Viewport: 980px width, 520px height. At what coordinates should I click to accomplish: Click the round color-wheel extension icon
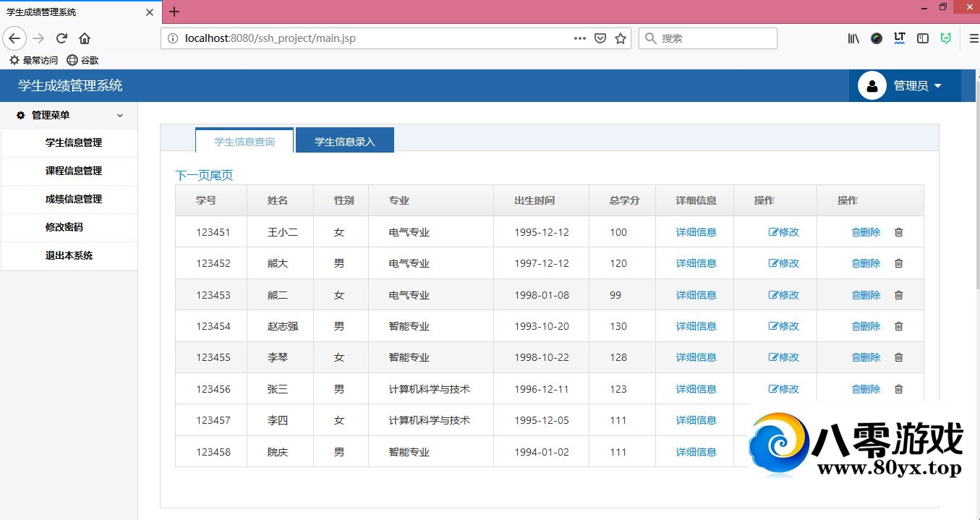click(877, 38)
